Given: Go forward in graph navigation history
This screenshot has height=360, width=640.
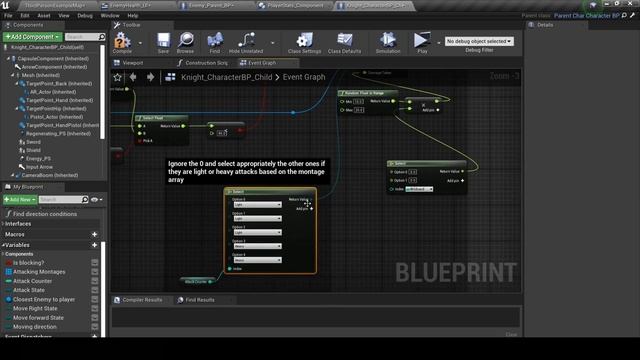Looking at the screenshot, I should tap(150, 77).
